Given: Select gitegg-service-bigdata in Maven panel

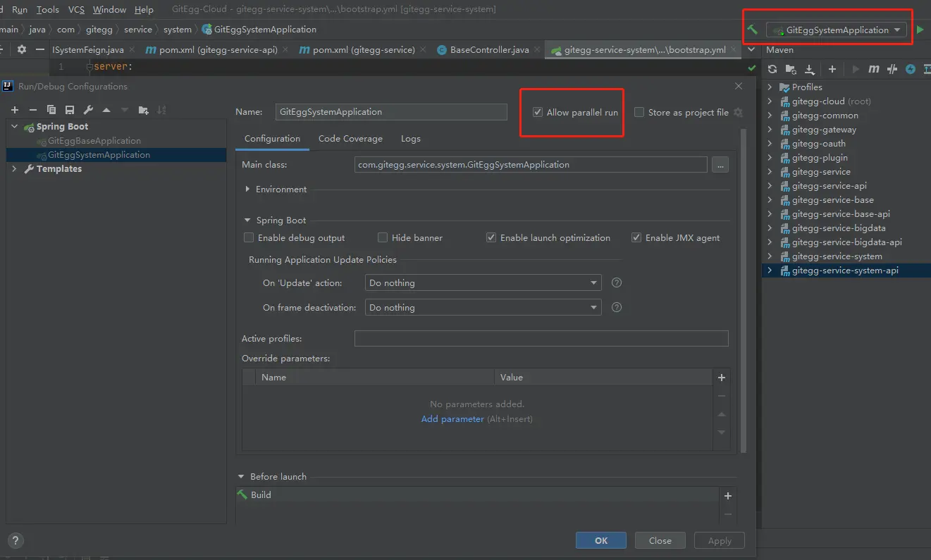Looking at the screenshot, I should pyautogui.click(x=839, y=228).
